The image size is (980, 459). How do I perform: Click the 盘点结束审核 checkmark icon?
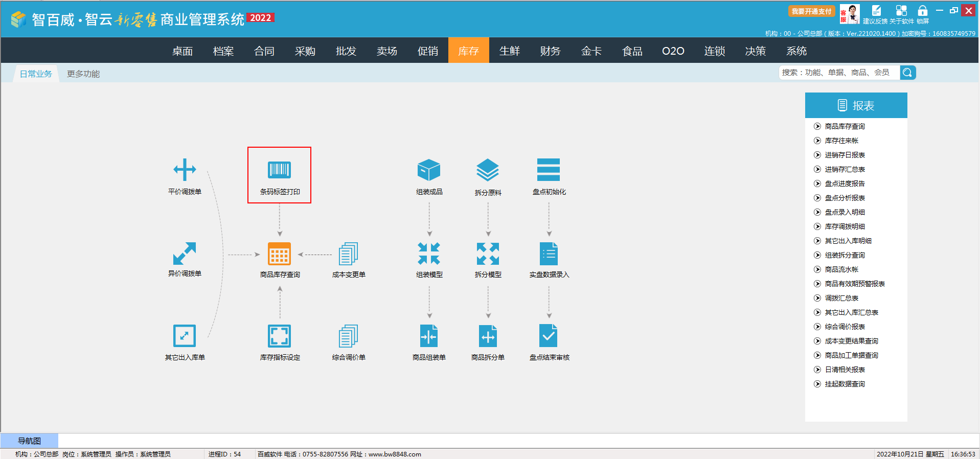(549, 336)
